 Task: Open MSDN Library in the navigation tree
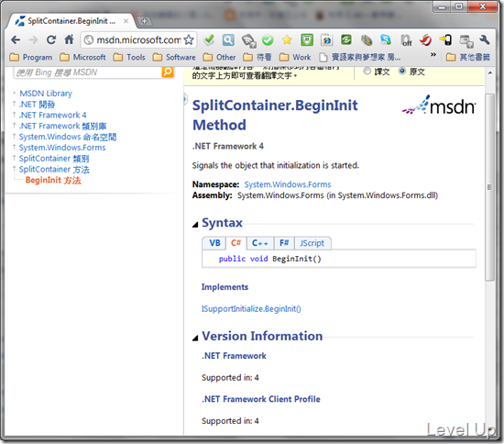46,94
